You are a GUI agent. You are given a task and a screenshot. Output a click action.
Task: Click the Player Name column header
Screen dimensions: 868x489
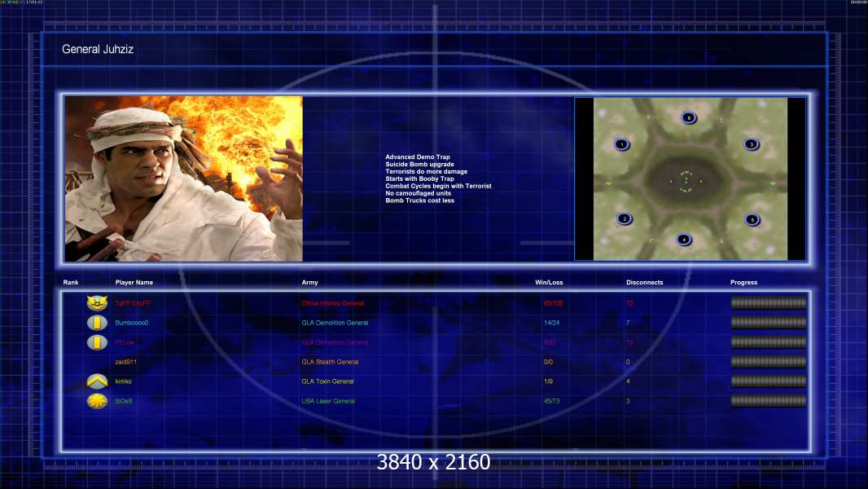pos(134,283)
